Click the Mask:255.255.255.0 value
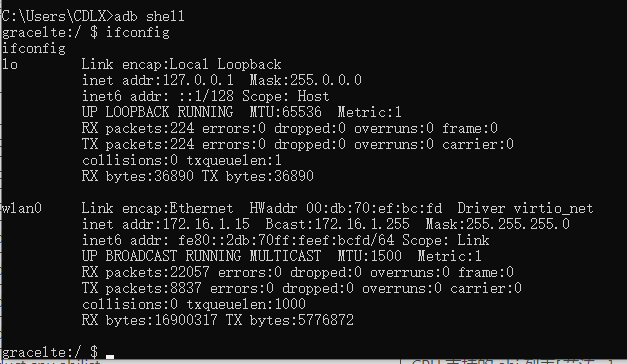The image size is (627, 364). pos(497,224)
